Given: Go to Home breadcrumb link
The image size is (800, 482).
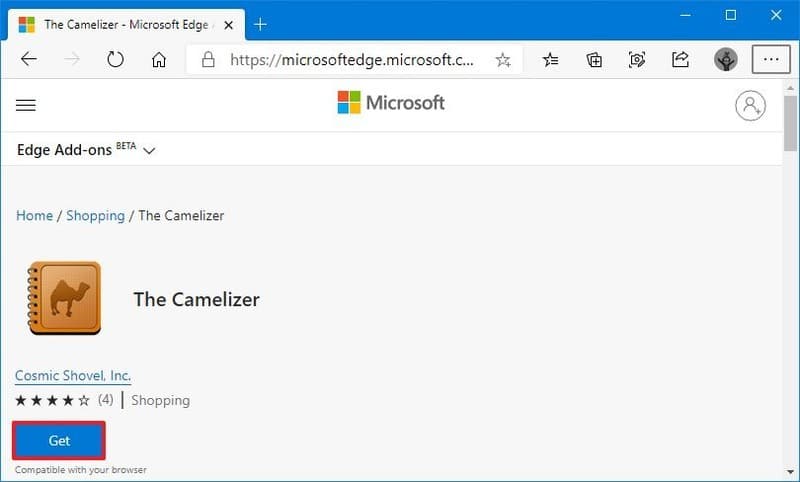Looking at the screenshot, I should click(x=34, y=216).
